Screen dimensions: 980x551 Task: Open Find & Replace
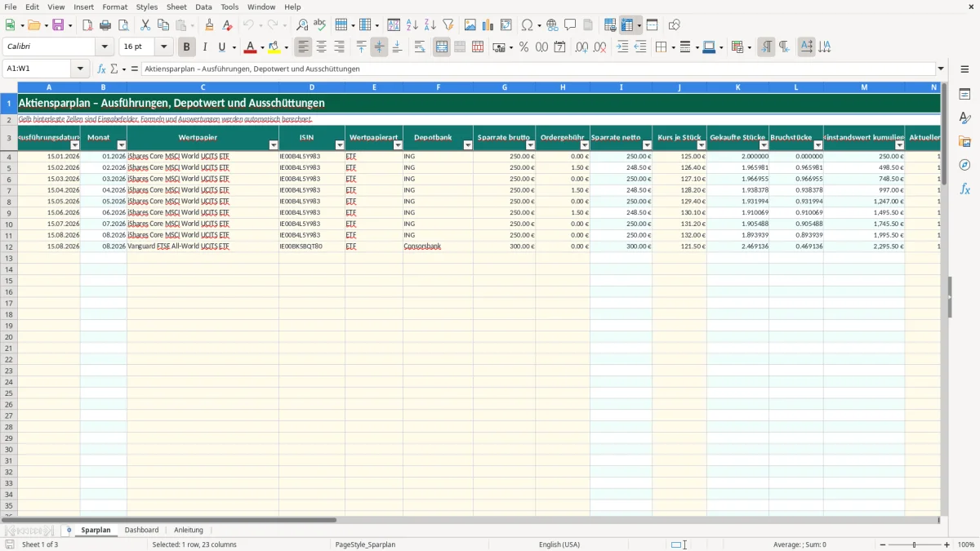(302, 25)
